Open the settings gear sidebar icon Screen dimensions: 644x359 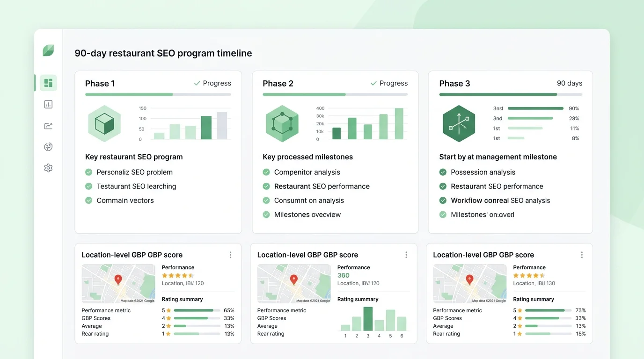pos(48,168)
